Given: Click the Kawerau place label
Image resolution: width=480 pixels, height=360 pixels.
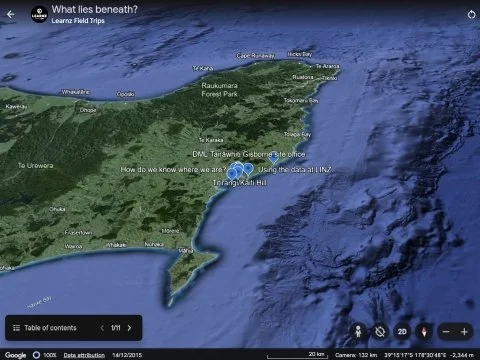Looking at the screenshot, I should tap(16, 107).
